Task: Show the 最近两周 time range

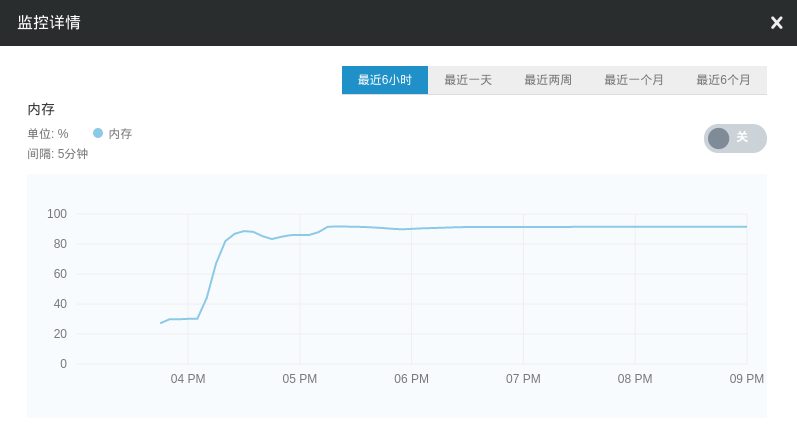Action: [x=548, y=80]
